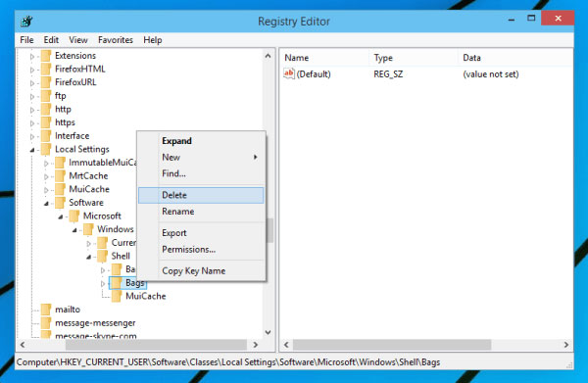Expand the FirefoxHTML key arrow
Viewport: 588px width, 383px height.
(32, 71)
